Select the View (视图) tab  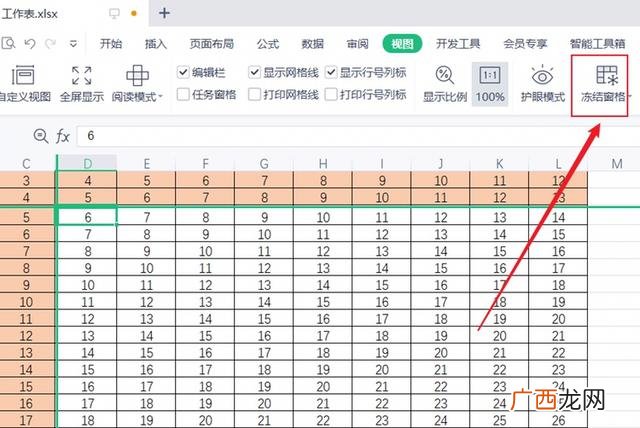[402, 44]
